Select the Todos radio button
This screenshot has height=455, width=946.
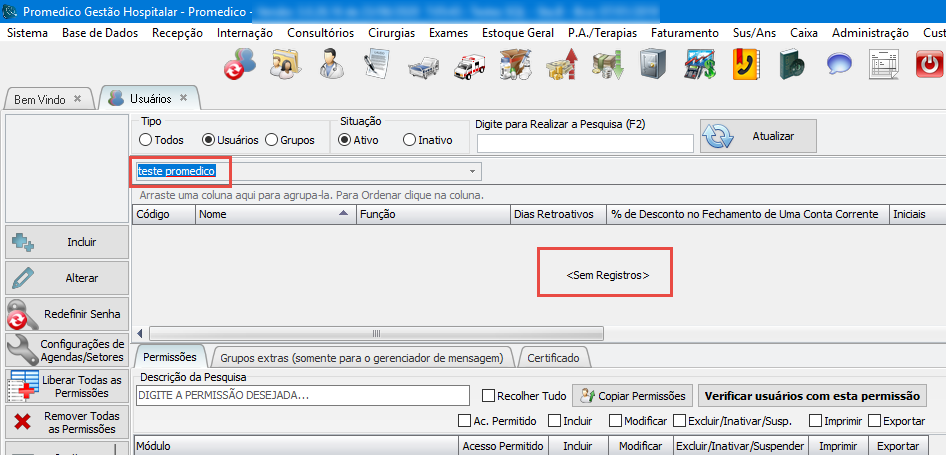tap(147, 140)
